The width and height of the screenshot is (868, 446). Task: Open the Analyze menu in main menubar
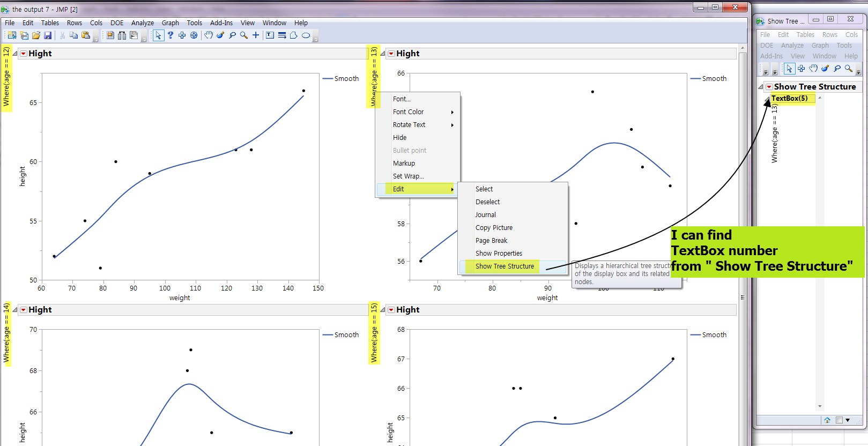(x=143, y=23)
